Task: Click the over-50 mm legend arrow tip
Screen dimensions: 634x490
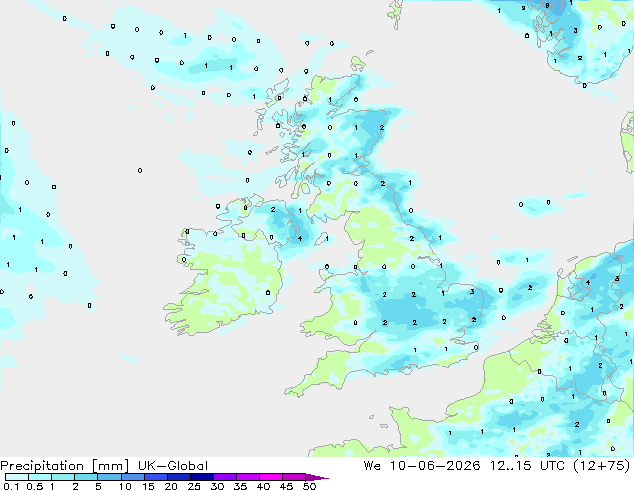Action: (317, 477)
